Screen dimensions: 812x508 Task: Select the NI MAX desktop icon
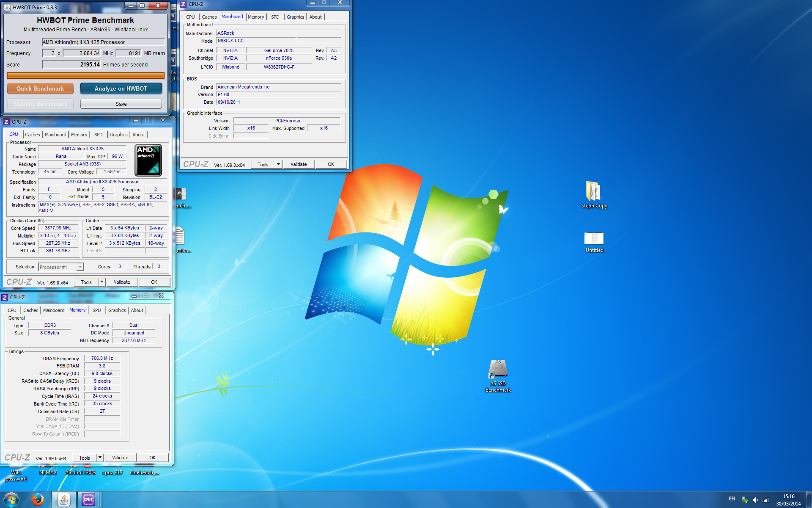pos(48,471)
